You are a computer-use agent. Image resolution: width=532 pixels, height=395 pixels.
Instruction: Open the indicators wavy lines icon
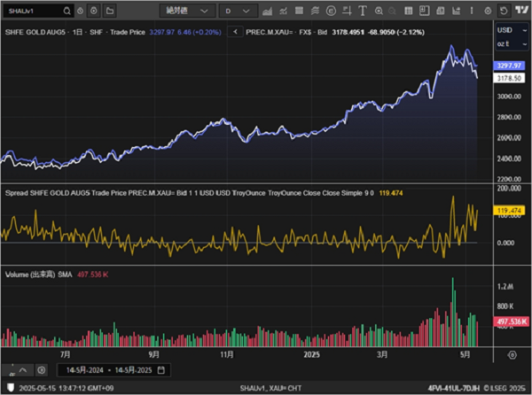[x=315, y=11]
